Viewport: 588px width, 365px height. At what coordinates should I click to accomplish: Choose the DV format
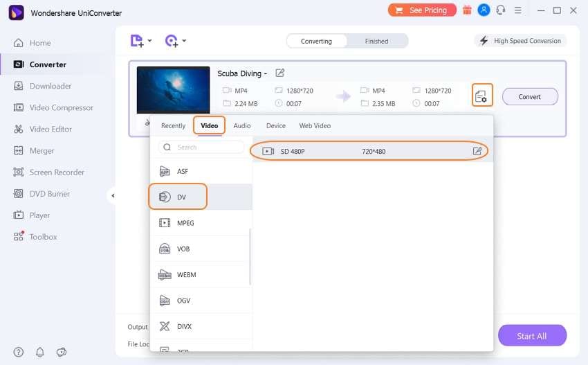point(201,197)
